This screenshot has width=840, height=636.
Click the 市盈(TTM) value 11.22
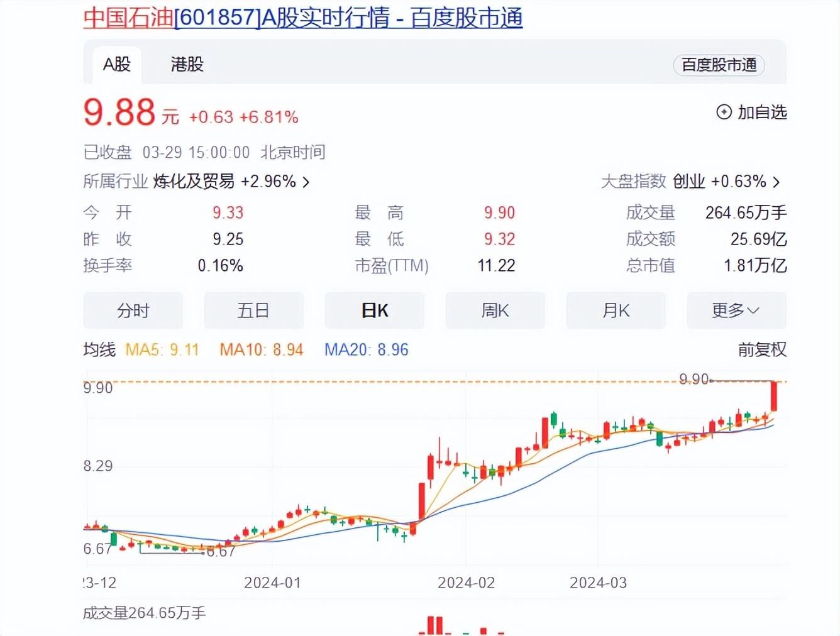pos(496,265)
